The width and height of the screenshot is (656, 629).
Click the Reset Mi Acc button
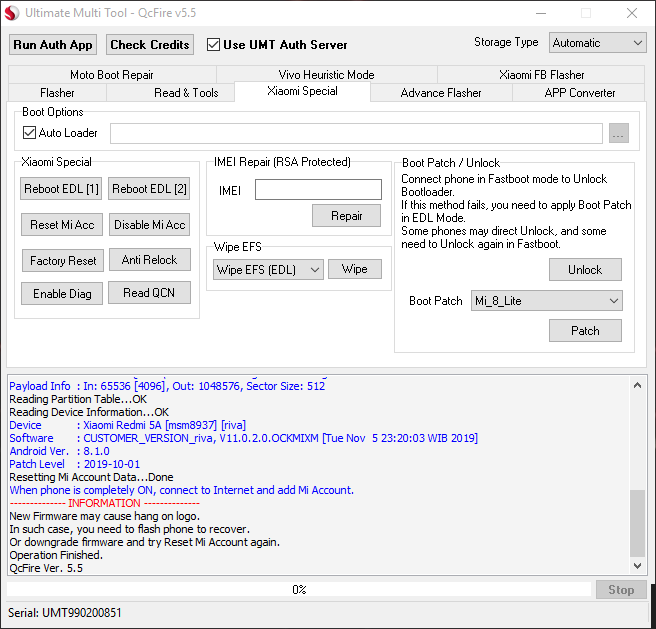pos(62,225)
